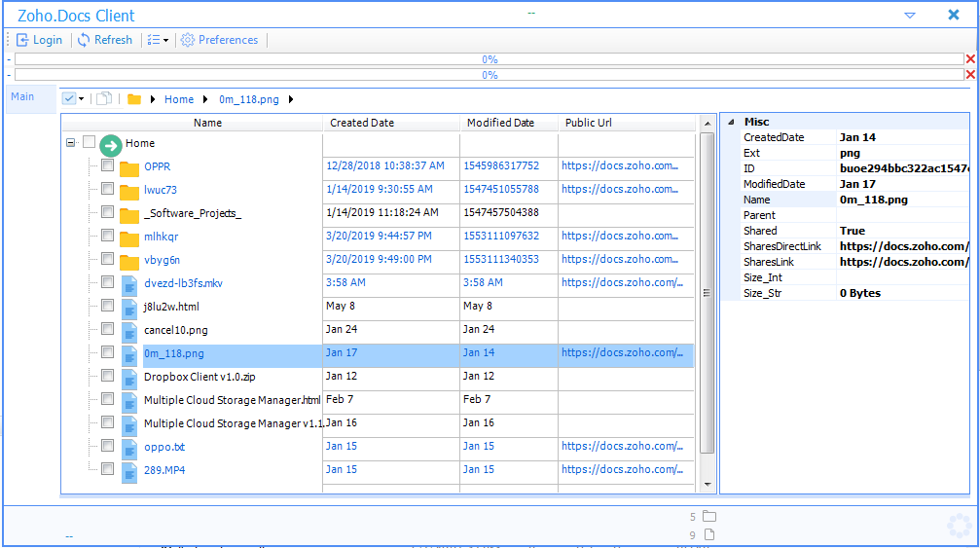Click the 0m_118.png file icon
Image resolution: width=980 pixels, height=548 pixels.
pyautogui.click(x=129, y=355)
